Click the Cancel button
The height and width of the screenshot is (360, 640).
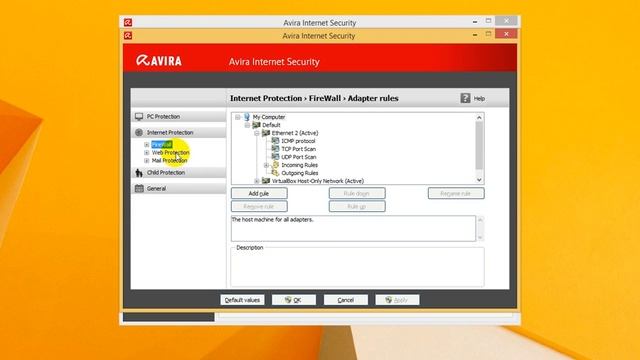346,300
